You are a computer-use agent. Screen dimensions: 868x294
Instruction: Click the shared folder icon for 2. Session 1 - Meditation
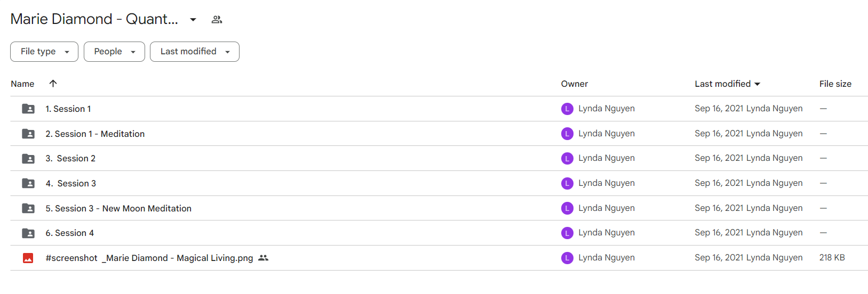tap(28, 134)
